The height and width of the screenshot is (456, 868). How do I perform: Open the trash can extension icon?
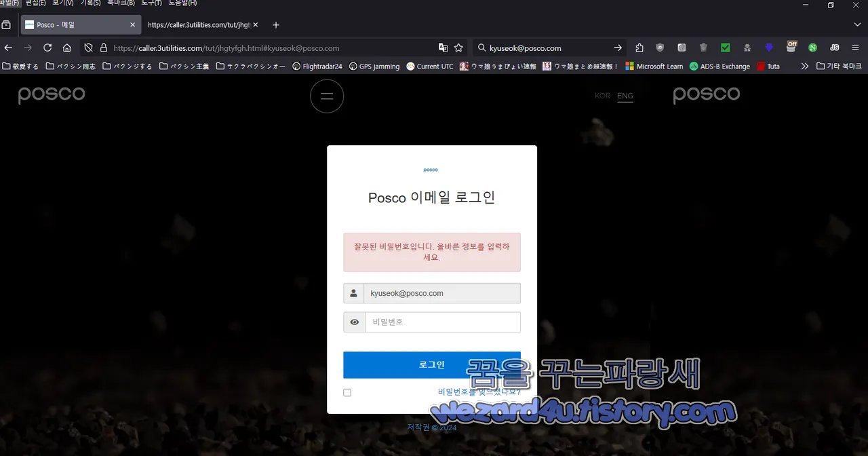tap(703, 47)
